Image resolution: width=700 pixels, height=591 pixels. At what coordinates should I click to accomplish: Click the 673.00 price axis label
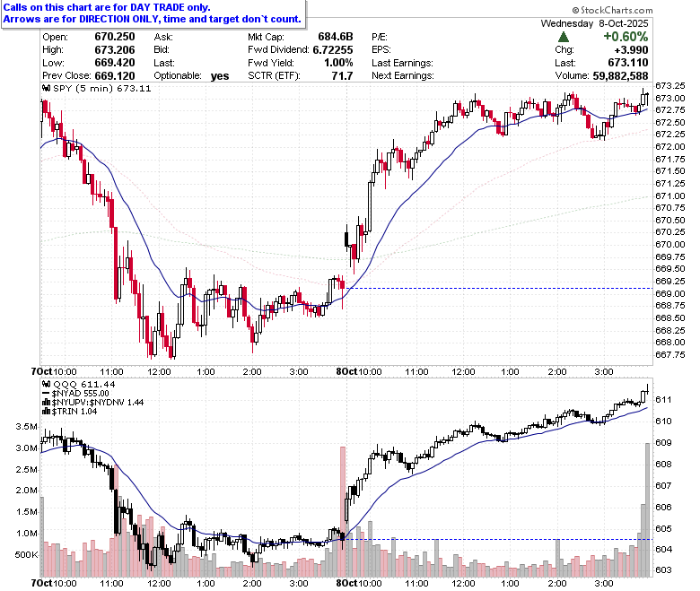pos(670,98)
